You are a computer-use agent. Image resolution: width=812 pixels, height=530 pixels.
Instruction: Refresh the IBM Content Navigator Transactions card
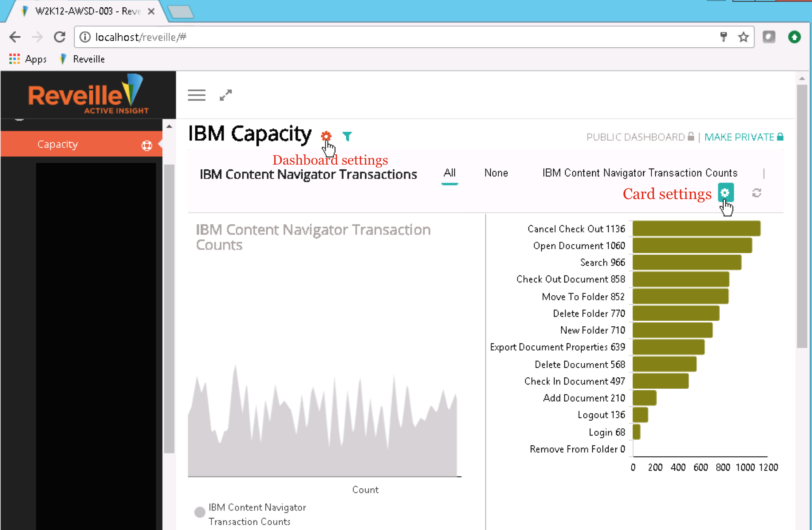pyautogui.click(x=757, y=193)
